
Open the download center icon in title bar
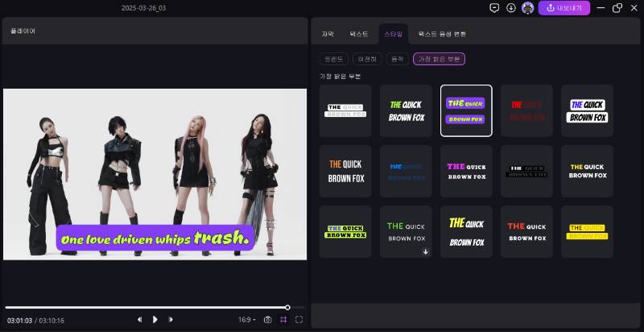pos(511,8)
